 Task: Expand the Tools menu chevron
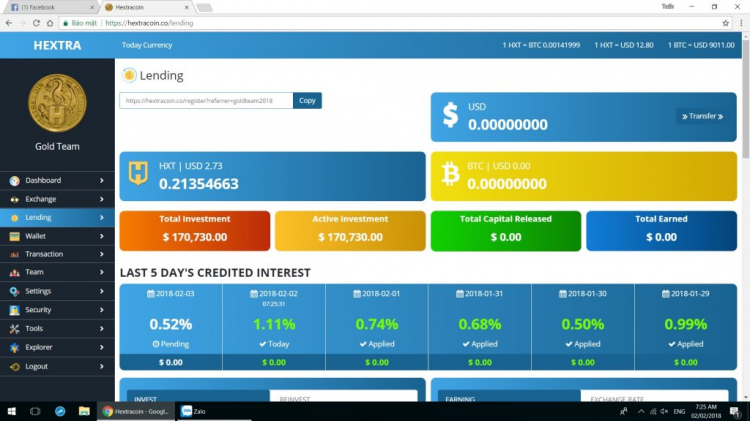[x=102, y=329]
